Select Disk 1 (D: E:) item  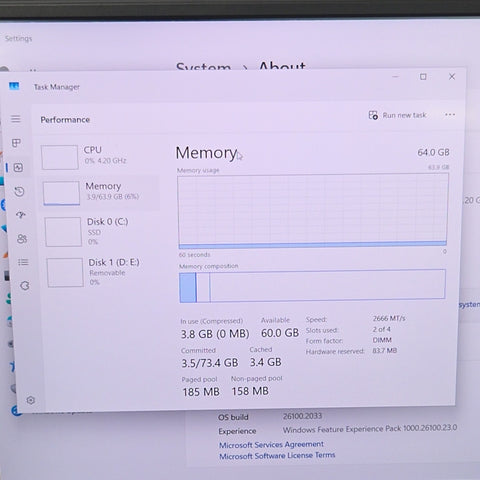[103, 272]
